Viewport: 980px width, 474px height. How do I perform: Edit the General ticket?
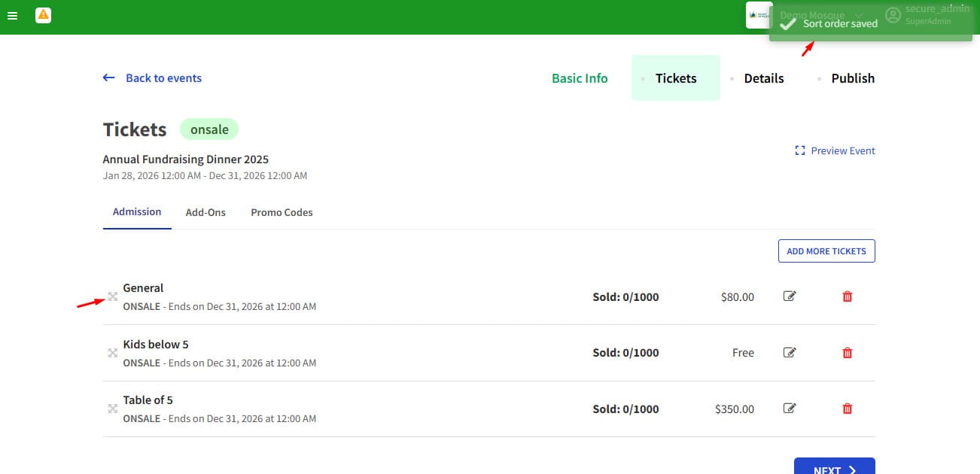coord(790,296)
